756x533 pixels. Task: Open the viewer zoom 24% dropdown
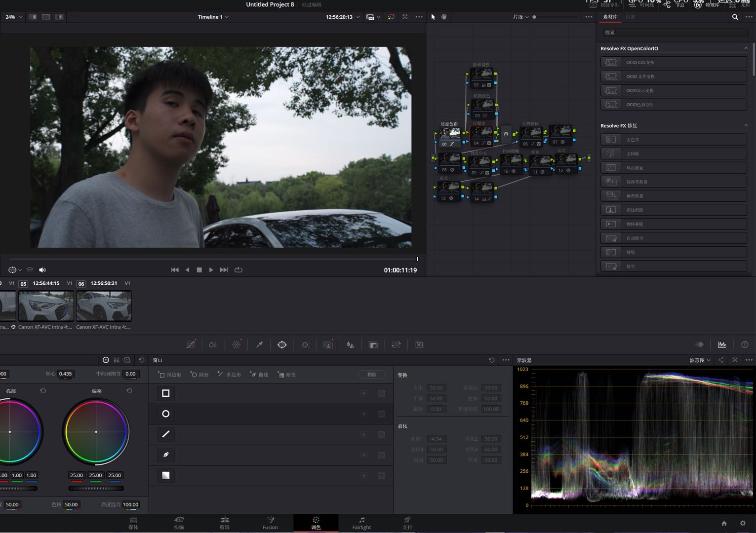coord(14,17)
